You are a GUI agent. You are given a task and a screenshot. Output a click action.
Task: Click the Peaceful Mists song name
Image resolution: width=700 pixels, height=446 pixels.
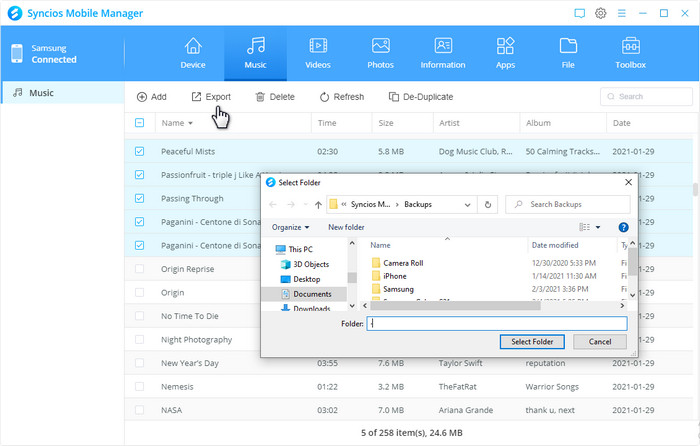(188, 151)
